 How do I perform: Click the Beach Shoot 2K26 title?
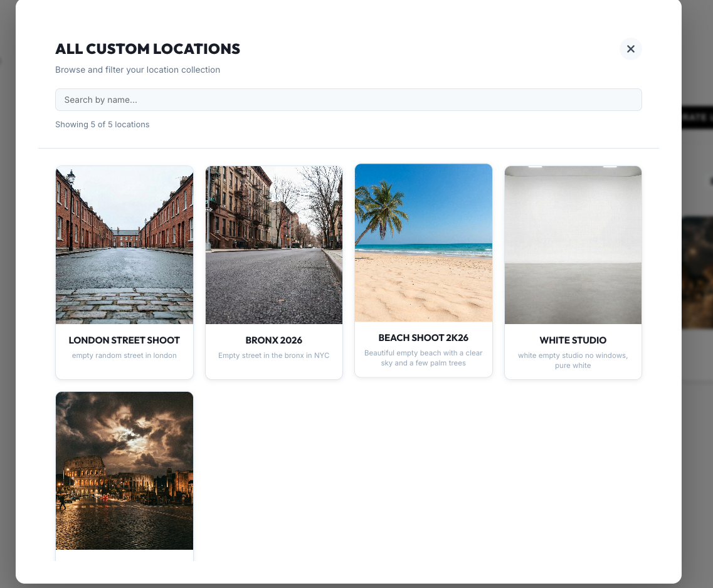423,338
